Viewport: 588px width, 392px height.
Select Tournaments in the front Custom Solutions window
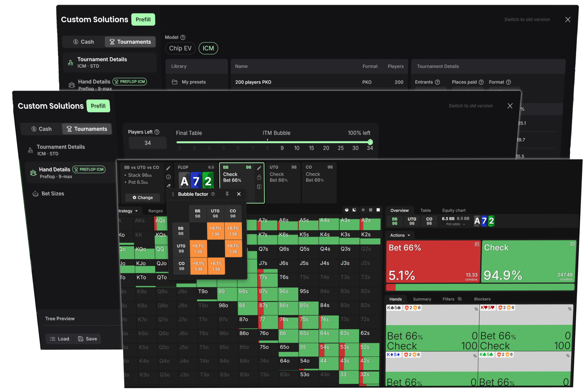click(87, 129)
